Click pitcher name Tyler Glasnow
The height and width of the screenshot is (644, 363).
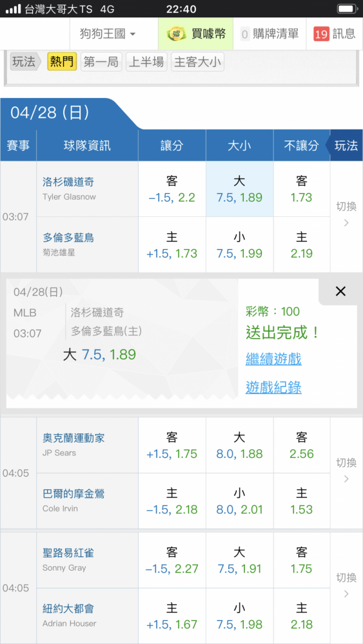point(69,196)
